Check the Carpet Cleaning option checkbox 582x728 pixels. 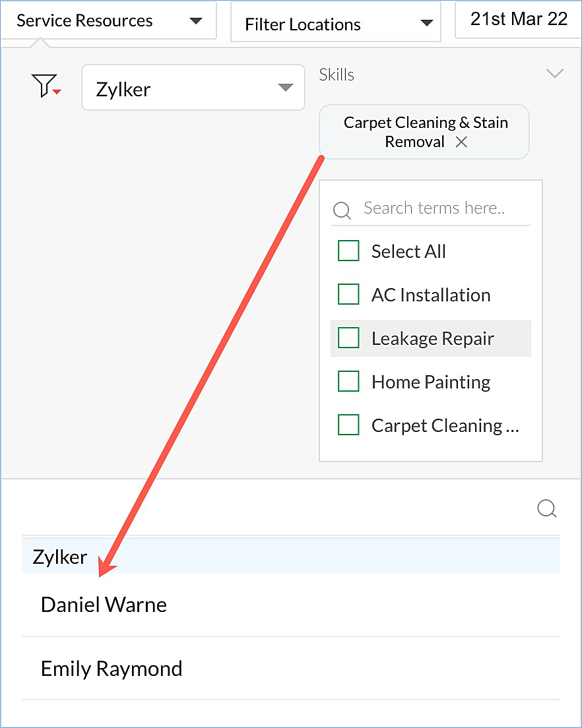[x=348, y=425]
